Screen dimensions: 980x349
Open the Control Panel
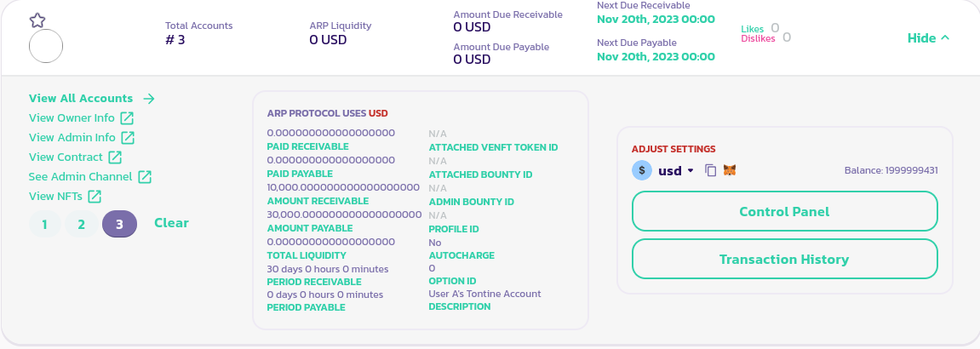784,211
